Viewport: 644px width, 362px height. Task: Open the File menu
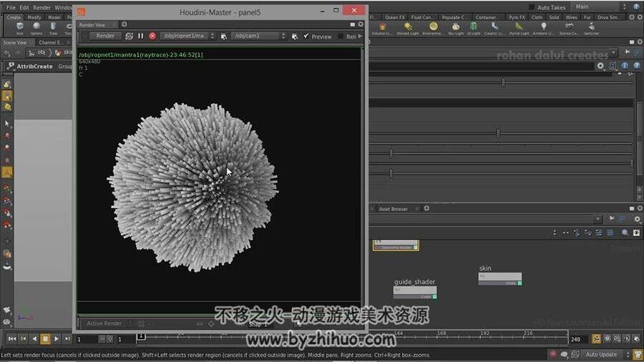pyautogui.click(x=11, y=7)
